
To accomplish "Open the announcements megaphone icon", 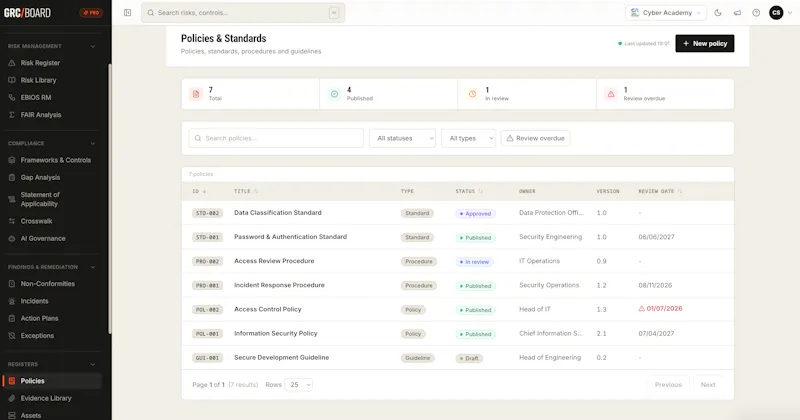I will (x=737, y=13).
